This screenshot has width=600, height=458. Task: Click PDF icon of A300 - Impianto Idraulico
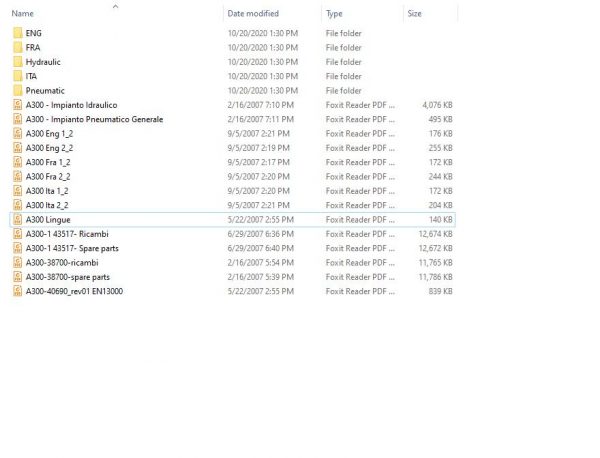pyautogui.click(x=18, y=105)
